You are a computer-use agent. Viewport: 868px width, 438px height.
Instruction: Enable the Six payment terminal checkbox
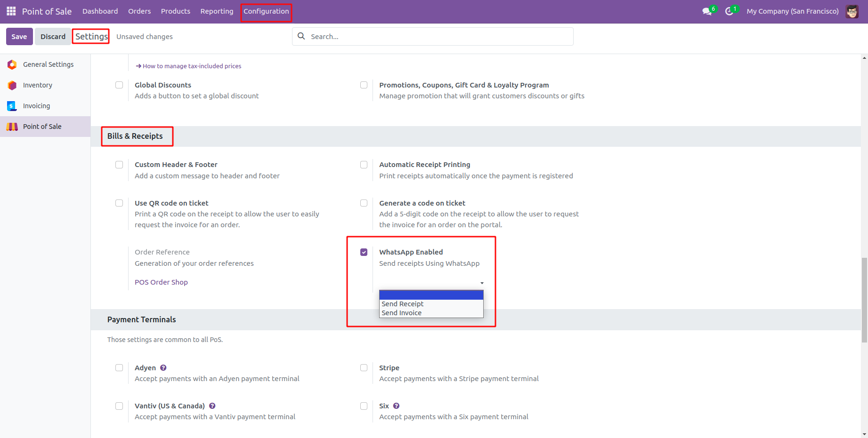pyautogui.click(x=364, y=406)
